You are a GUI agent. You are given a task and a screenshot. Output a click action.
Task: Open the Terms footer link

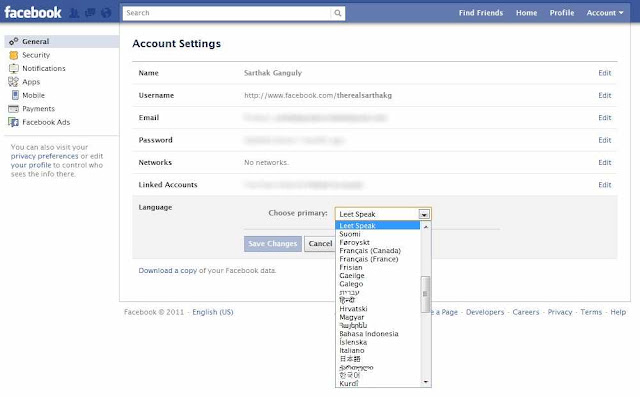click(x=591, y=312)
